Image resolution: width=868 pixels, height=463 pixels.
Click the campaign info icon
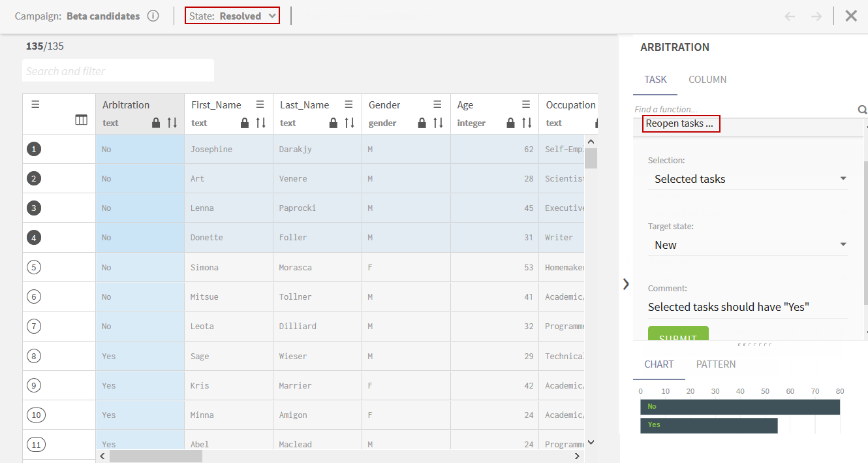point(153,16)
